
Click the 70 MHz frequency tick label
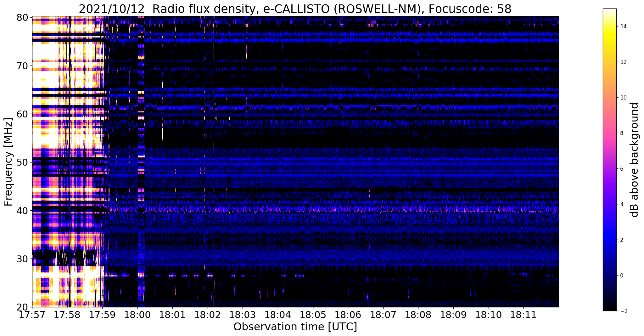(x=22, y=66)
